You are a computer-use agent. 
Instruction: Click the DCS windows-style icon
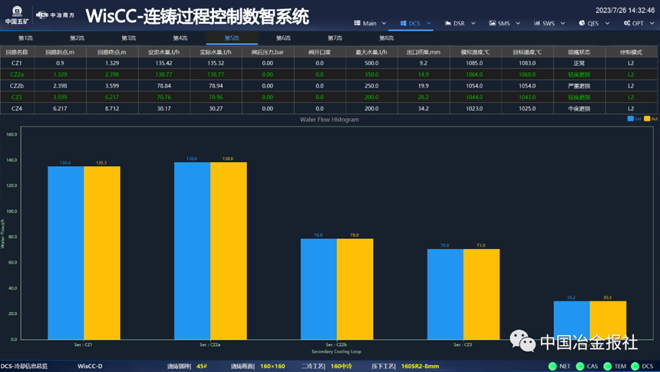[403, 23]
